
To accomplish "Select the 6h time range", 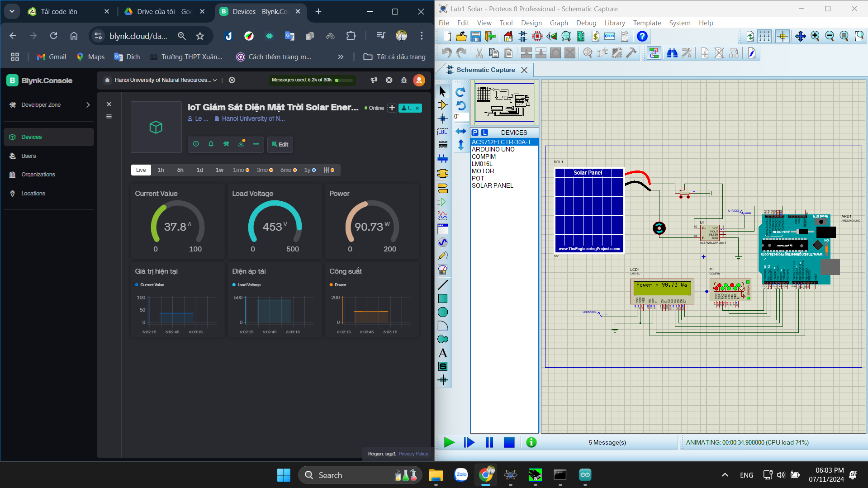I will click(180, 170).
